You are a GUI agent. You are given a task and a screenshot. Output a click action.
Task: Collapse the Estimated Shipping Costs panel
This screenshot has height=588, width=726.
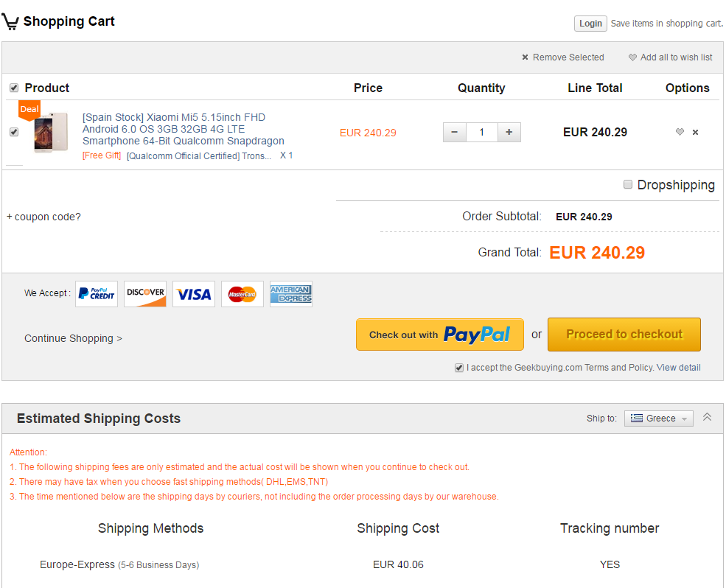pos(707,417)
